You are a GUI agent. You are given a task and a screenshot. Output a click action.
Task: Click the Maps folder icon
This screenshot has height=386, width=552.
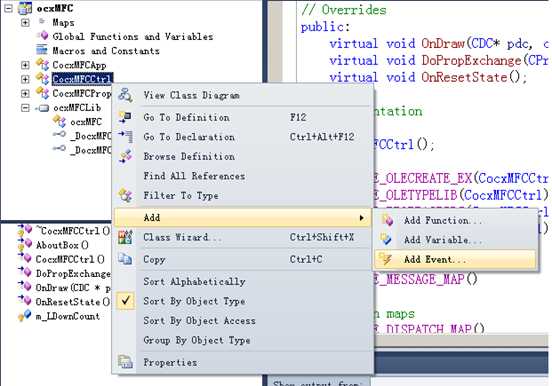pos(42,22)
